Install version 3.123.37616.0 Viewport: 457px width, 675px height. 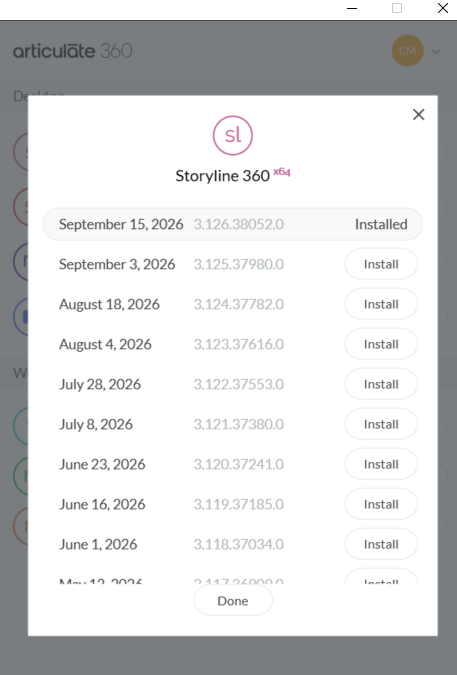pyautogui.click(x=381, y=344)
